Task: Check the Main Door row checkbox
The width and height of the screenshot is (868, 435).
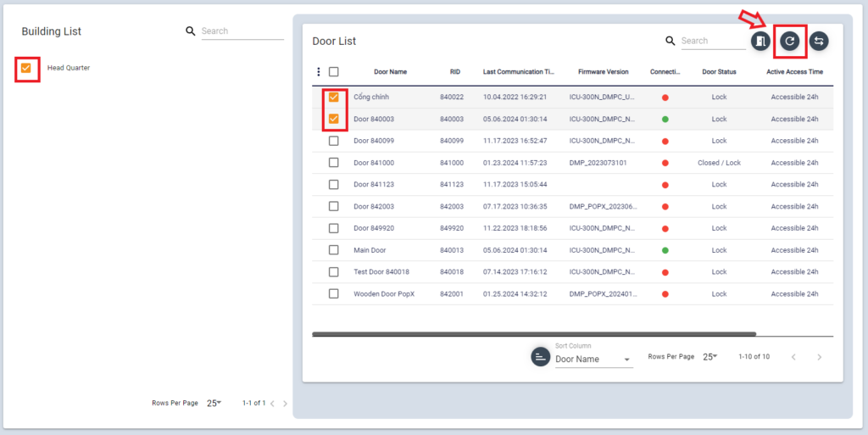Action: (x=334, y=250)
